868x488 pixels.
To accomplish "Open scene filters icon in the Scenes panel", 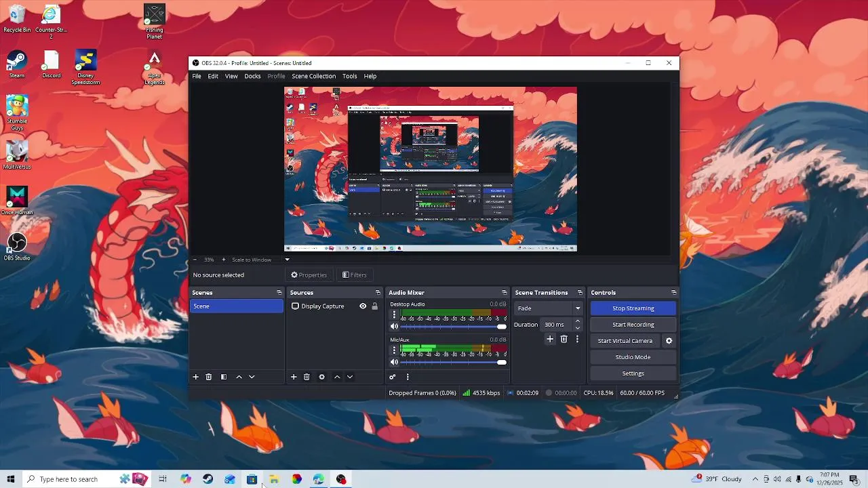I will pos(224,377).
